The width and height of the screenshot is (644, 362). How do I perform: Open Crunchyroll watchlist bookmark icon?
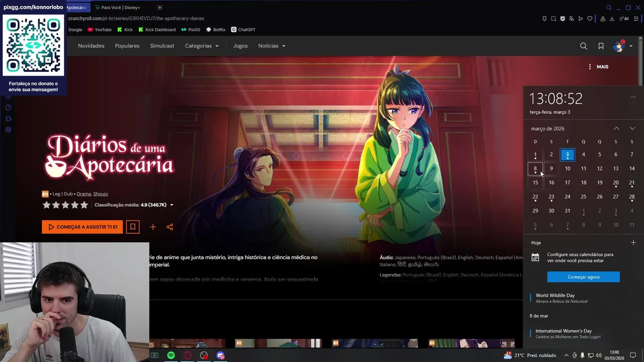click(x=601, y=46)
